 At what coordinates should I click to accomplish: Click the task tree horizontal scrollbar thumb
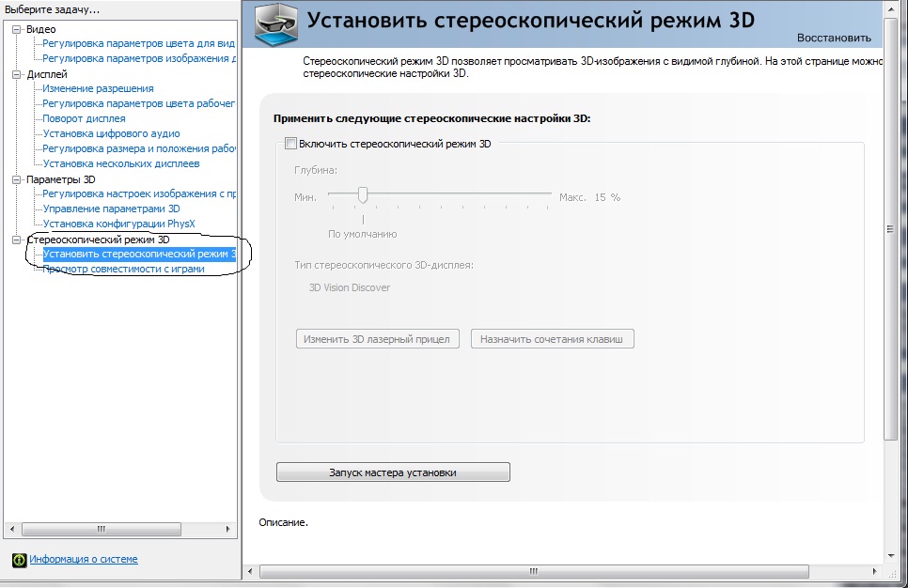click(x=102, y=529)
